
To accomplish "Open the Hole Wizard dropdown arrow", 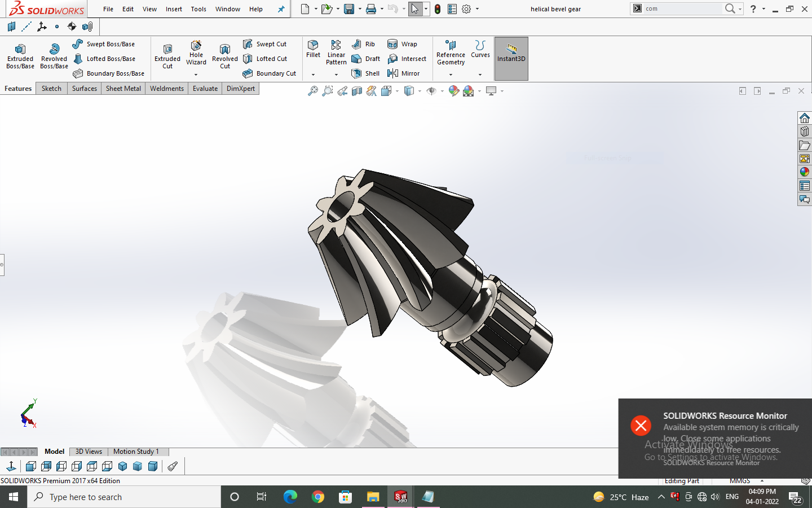I will pyautogui.click(x=196, y=75).
